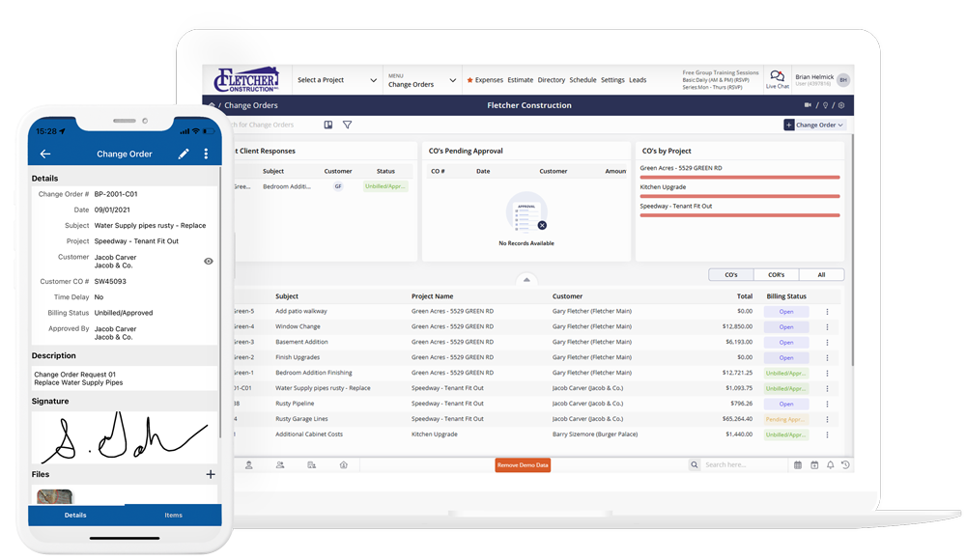Click the Kitchen Upgrade progress bar
Image resolution: width=966 pixels, height=560 pixels.
pos(740,197)
